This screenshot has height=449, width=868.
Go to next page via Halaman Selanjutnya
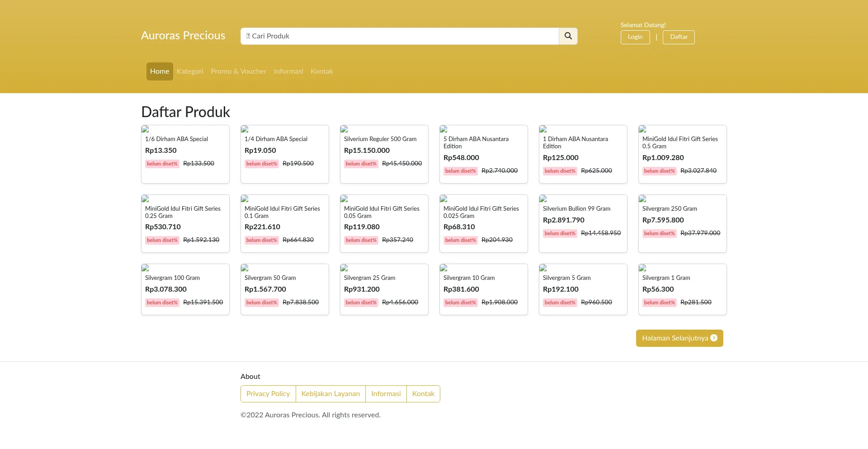click(x=679, y=338)
